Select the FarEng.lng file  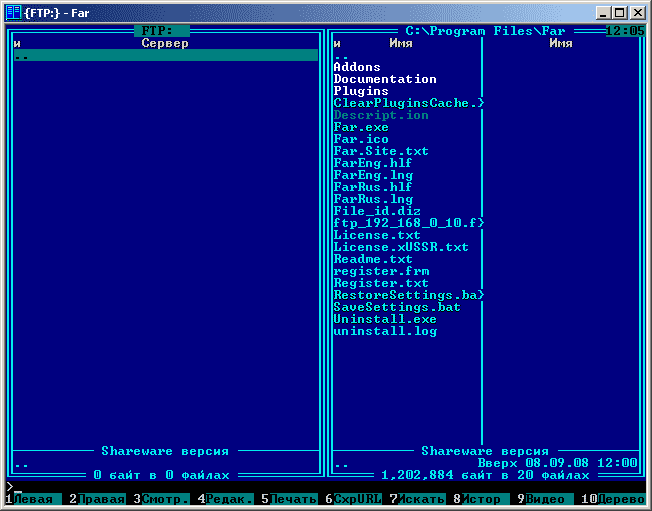click(373, 175)
